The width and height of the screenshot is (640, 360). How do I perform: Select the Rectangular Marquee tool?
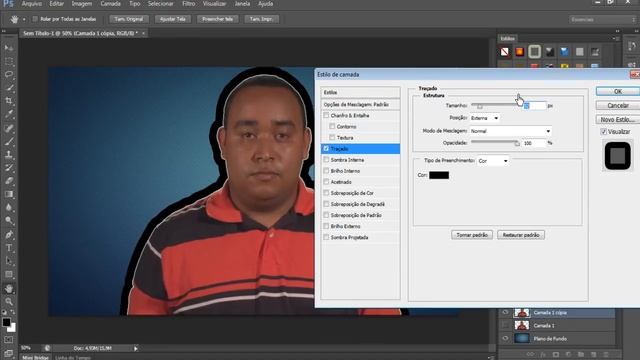tap(9, 62)
